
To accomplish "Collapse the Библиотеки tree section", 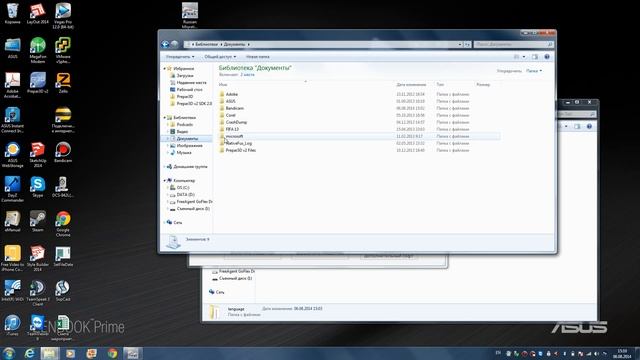I will [164, 118].
